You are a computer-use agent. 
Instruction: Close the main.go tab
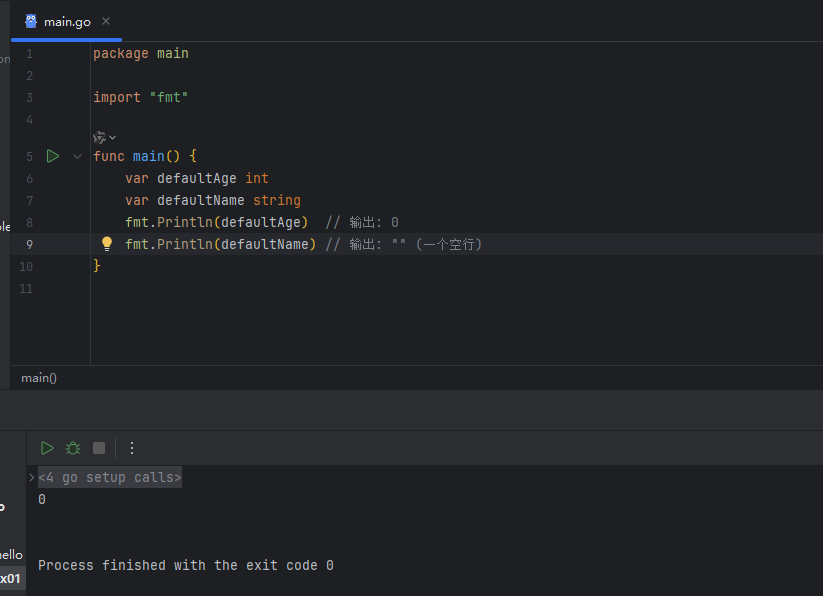point(106,21)
